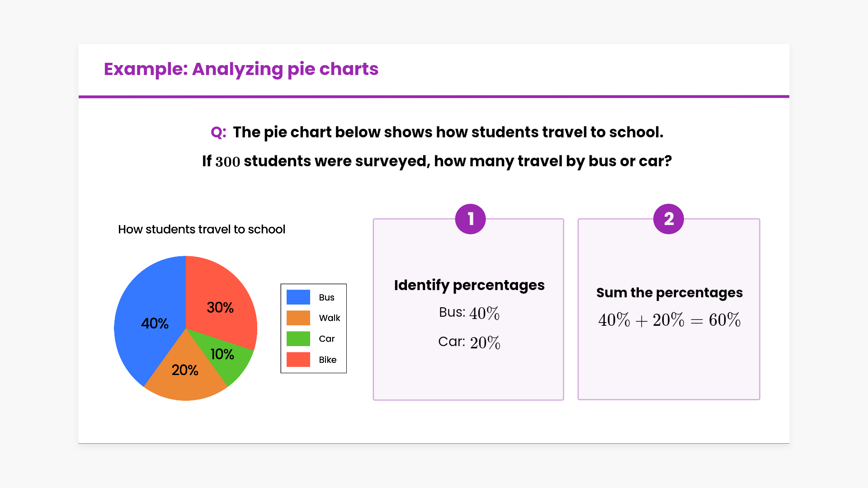
Task: Click the "Identify percentages" heading
Action: (469, 285)
